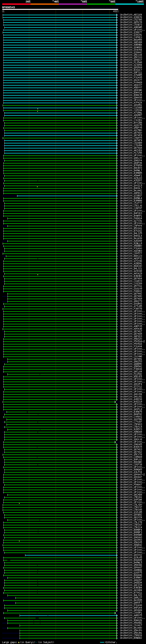Screen dimensions: 146x644
Task: Click the query name BP098543
Action: tap(8, 8)
